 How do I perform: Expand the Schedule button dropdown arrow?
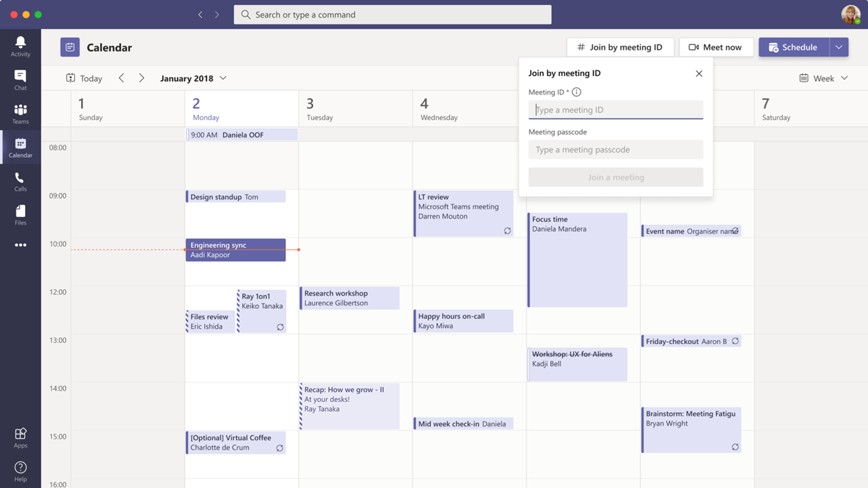[x=839, y=47]
